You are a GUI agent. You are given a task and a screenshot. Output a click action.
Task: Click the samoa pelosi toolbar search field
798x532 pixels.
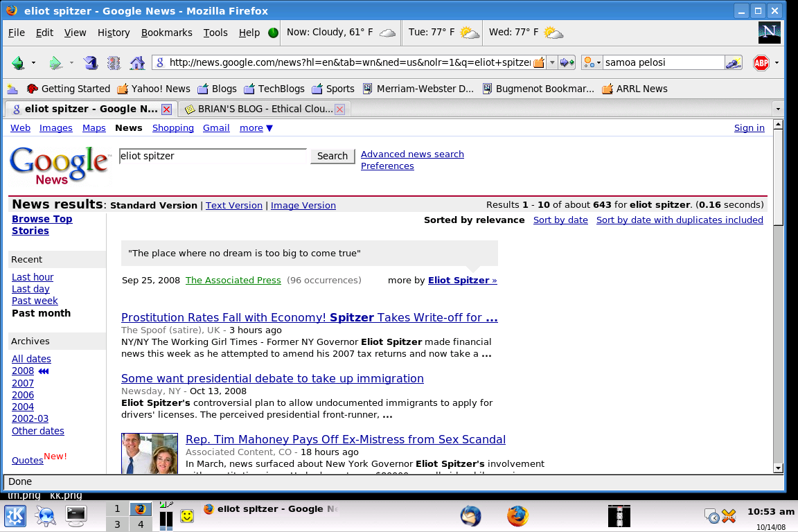click(x=663, y=62)
